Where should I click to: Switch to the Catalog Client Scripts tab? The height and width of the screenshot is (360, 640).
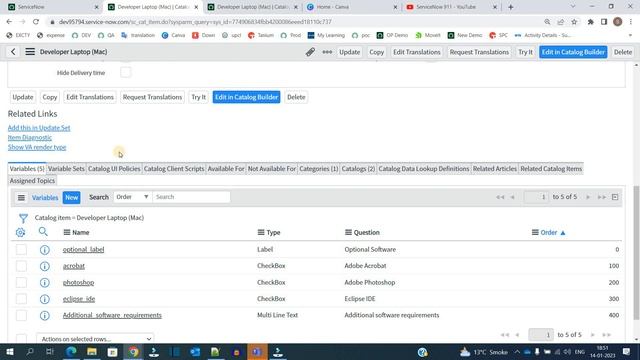174,169
